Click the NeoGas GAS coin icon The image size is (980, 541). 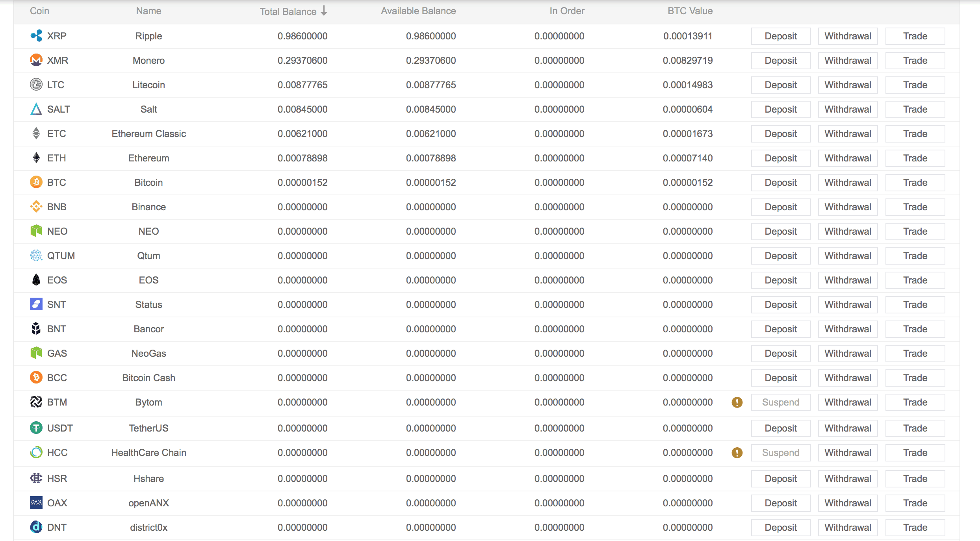pos(36,353)
